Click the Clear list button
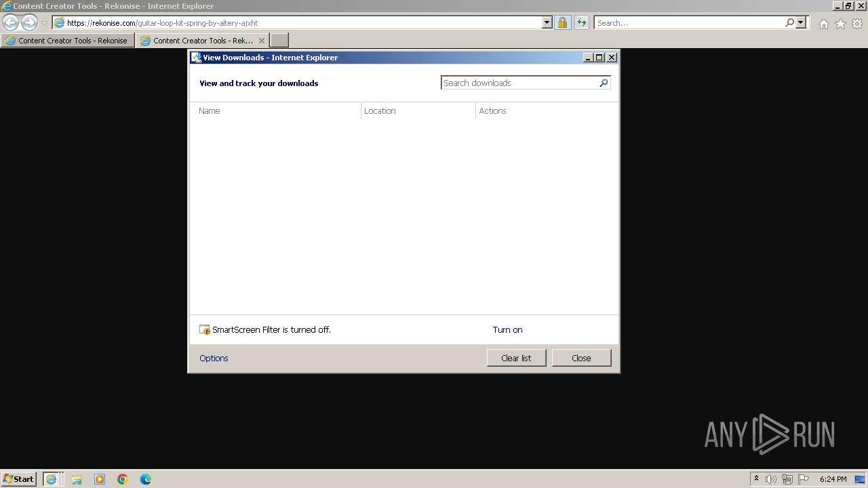868x488 pixels. click(x=516, y=358)
